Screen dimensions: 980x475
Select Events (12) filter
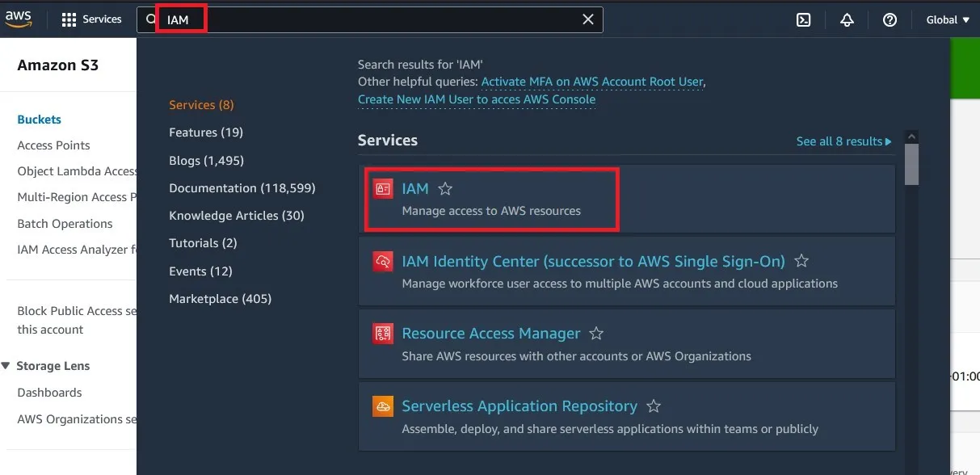200,271
